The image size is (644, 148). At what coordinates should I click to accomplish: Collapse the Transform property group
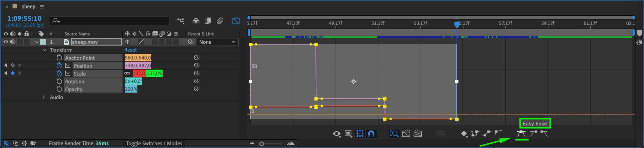(44, 50)
